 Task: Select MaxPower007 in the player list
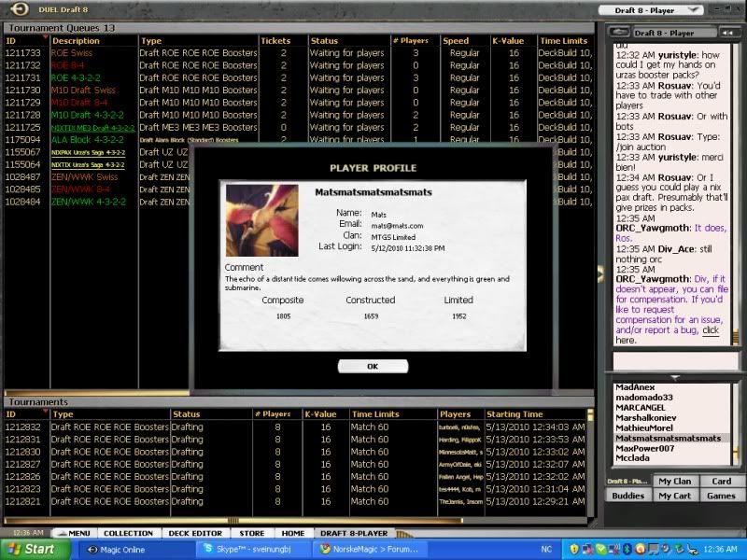tap(643, 448)
